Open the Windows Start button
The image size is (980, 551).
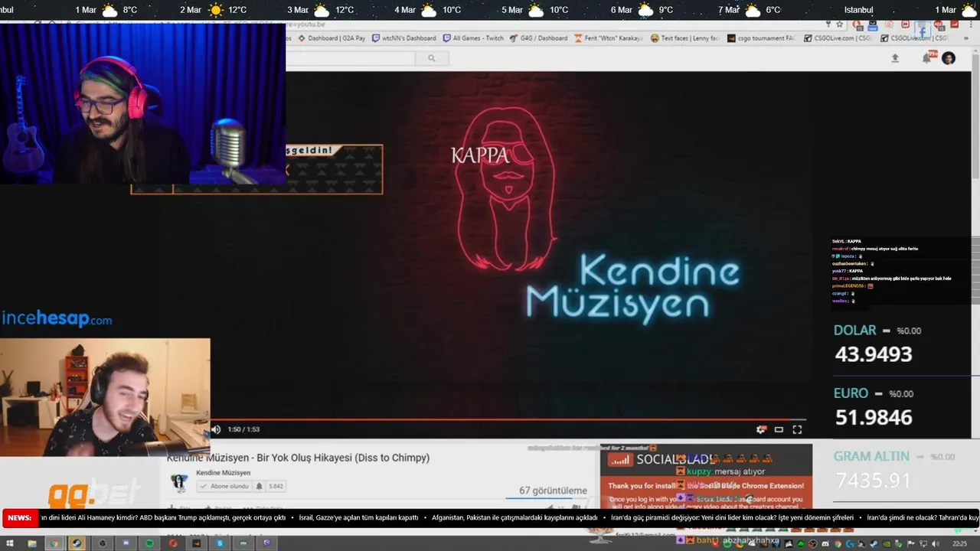coord(10,543)
